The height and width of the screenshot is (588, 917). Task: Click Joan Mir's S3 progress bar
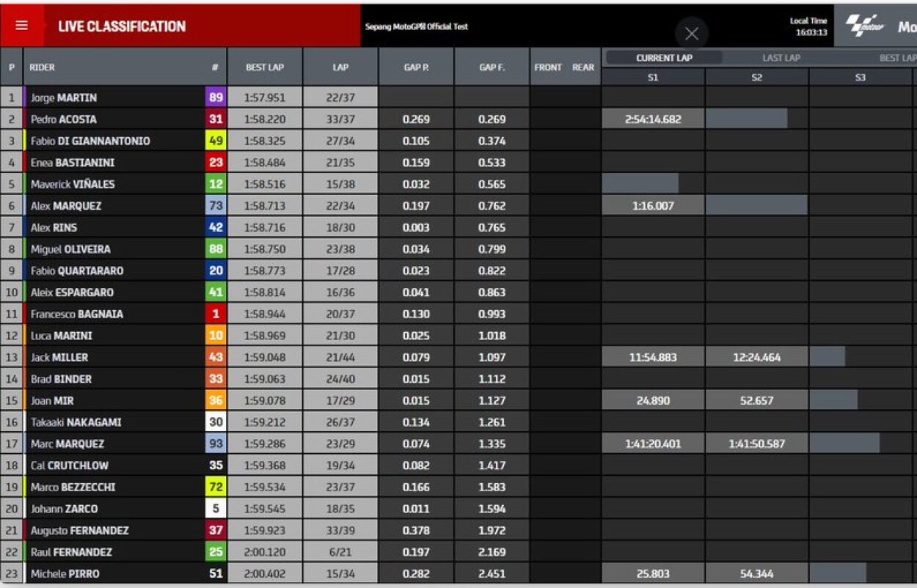tap(833, 400)
